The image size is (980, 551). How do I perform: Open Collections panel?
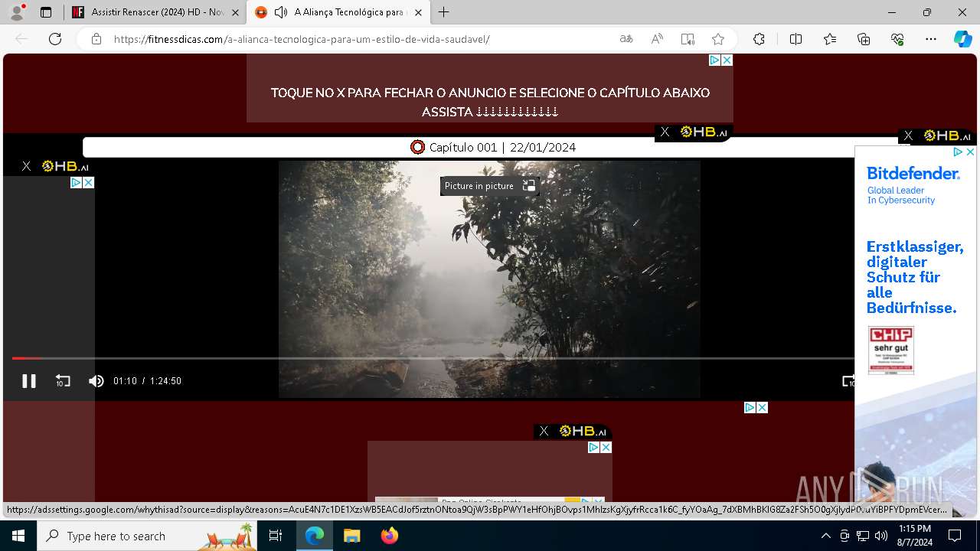(x=864, y=39)
